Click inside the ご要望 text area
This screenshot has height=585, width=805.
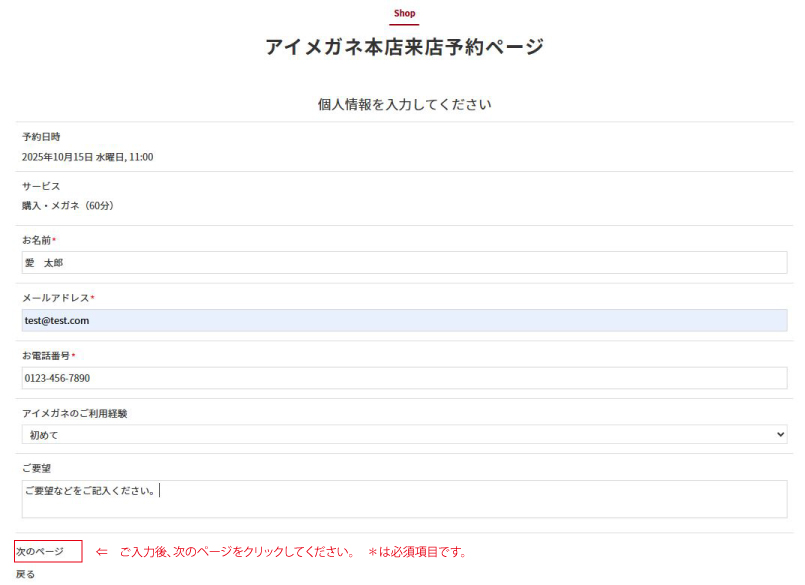point(404,499)
